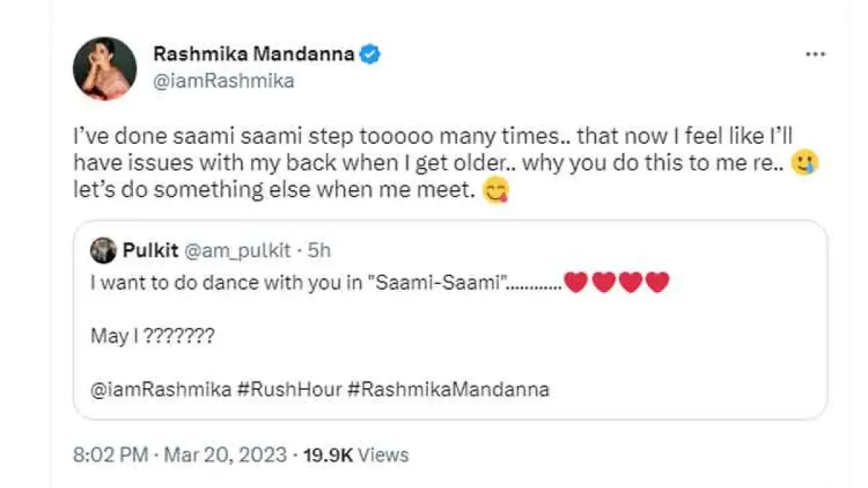Select the #RushHour hashtag

[289, 390]
